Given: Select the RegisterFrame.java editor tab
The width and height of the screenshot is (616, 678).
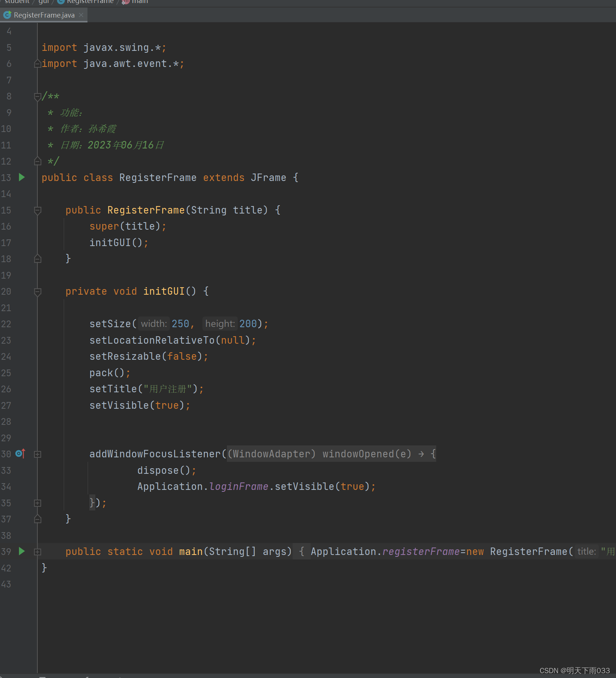Looking at the screenshot, I should tap(44, 15).
